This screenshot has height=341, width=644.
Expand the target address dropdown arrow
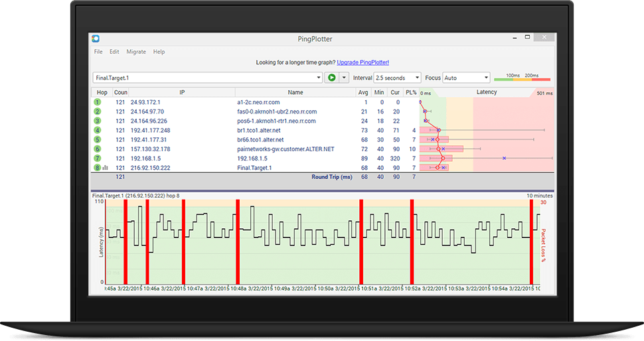318,78
